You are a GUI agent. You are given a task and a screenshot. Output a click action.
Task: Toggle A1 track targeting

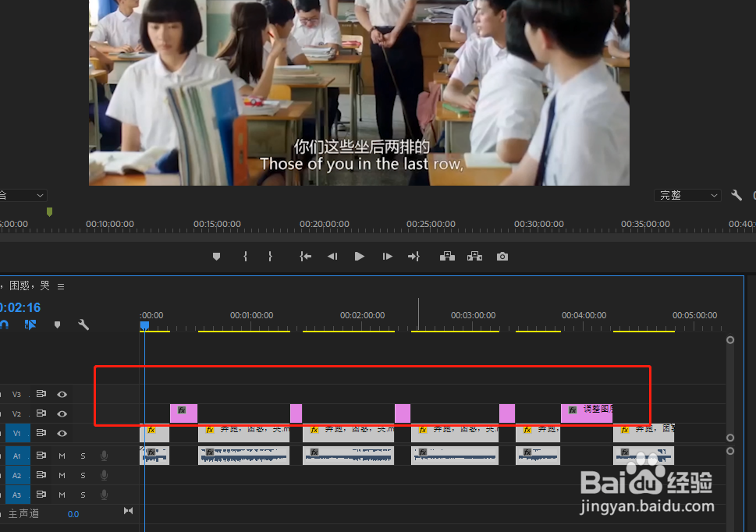click(x=17, y=456)
